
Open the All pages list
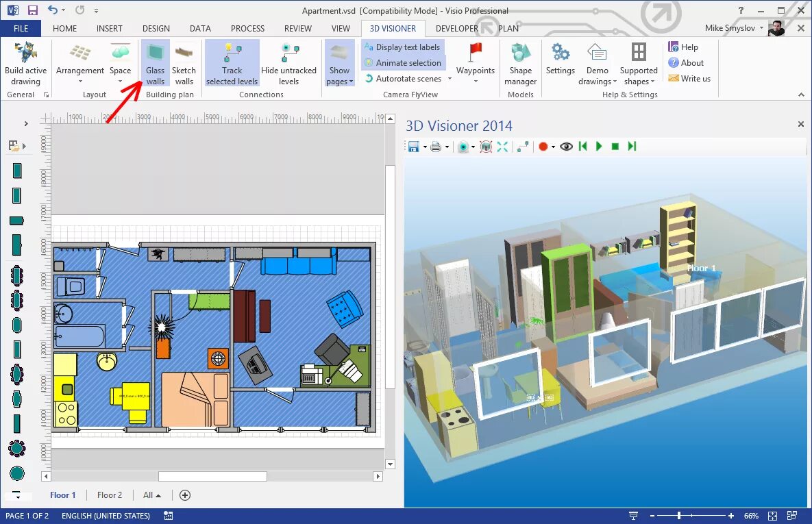(151, 495)
